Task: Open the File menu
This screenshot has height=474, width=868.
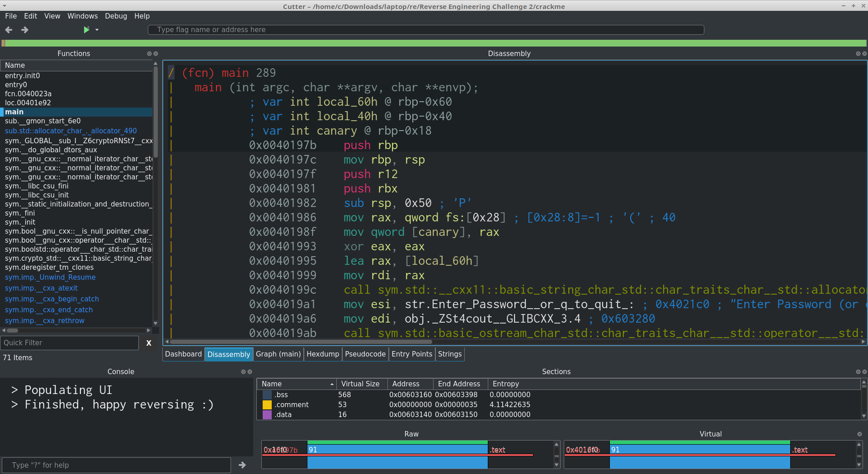Action: click(11, 16)
